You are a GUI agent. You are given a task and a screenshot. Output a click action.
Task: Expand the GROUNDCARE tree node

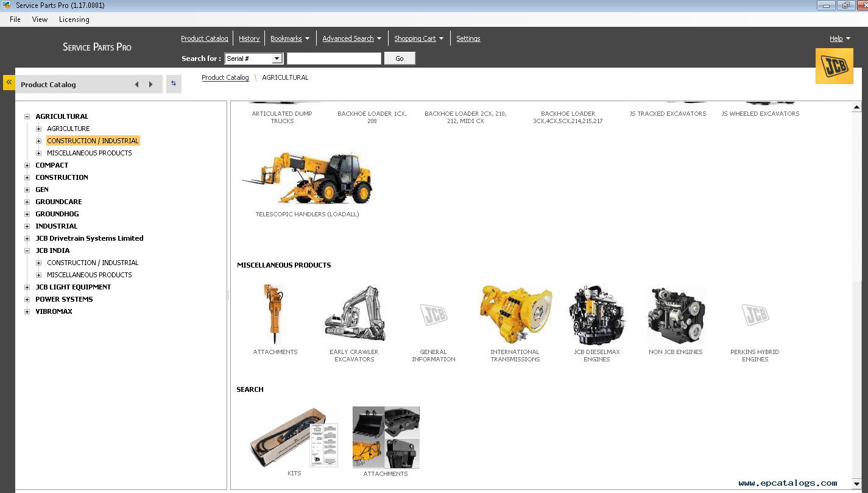pos(27,202)
